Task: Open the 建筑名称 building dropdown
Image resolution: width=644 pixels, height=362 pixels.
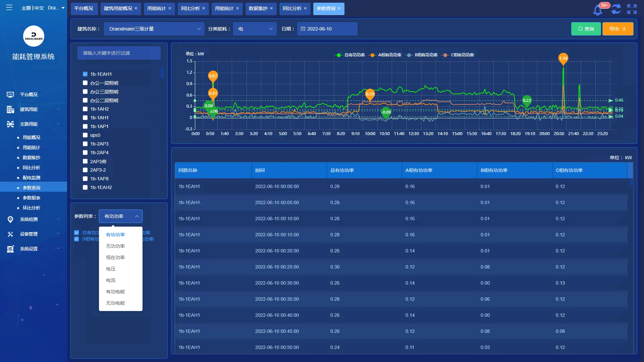Action: 154,29
